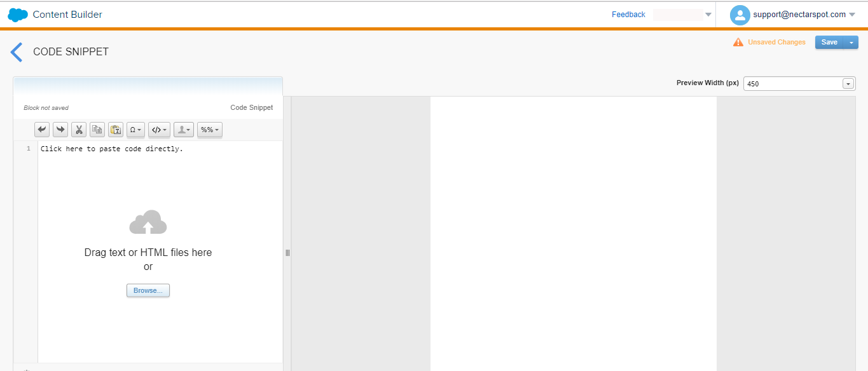The width and height of the screenshot is (868, 371).
Task: Open the Save button dropdown arrow
Action: (x=851, y=43)
